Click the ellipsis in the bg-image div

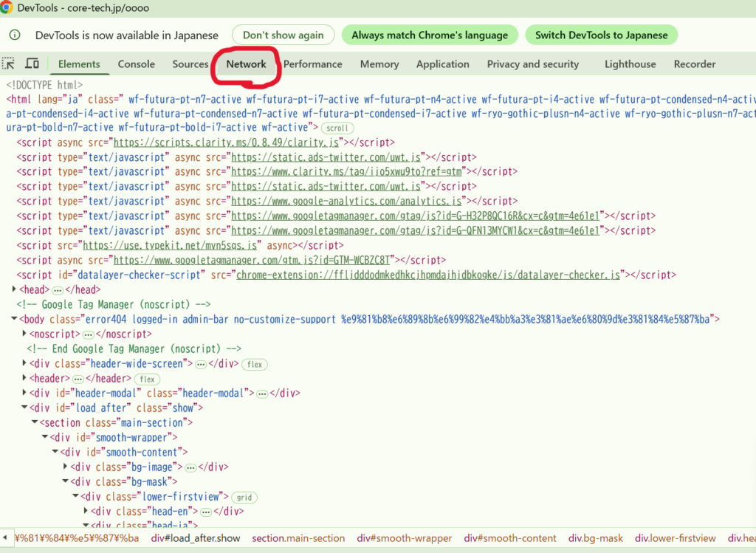[x=190, y=467]
